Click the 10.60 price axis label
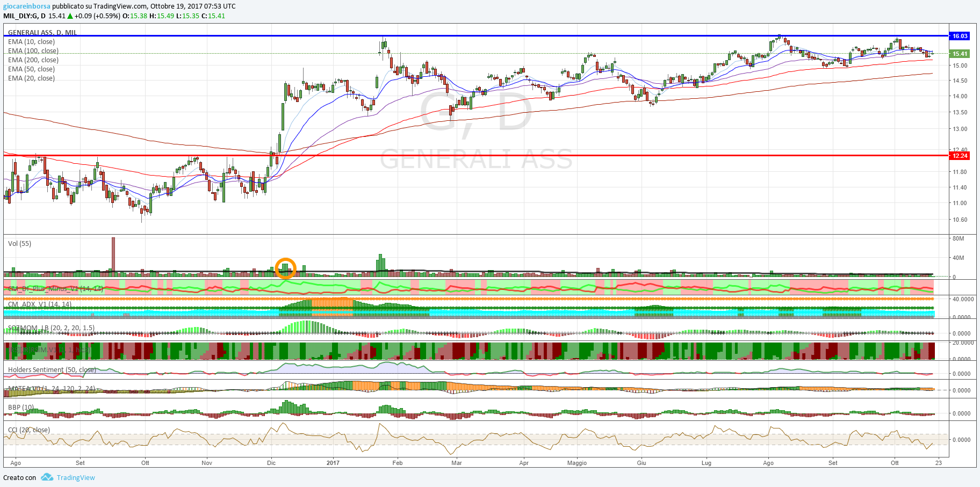The image size is (980, 487). coord(960,220)
